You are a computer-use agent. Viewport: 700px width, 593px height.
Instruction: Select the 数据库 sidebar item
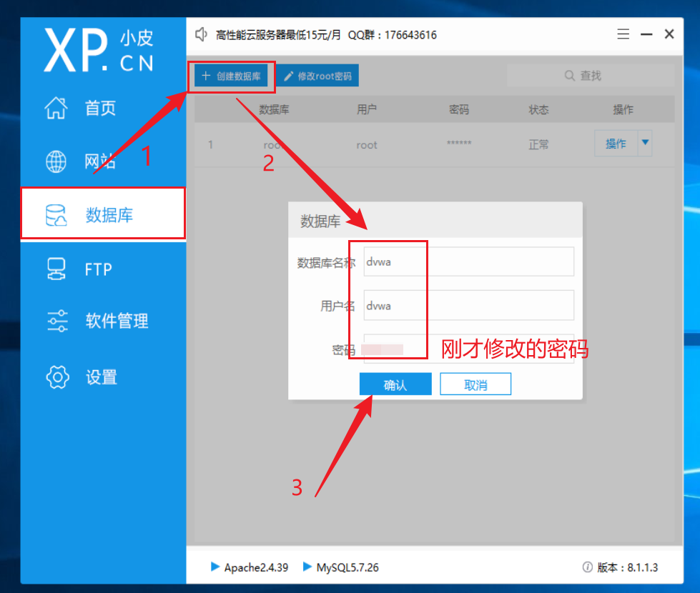coord(103,214)
